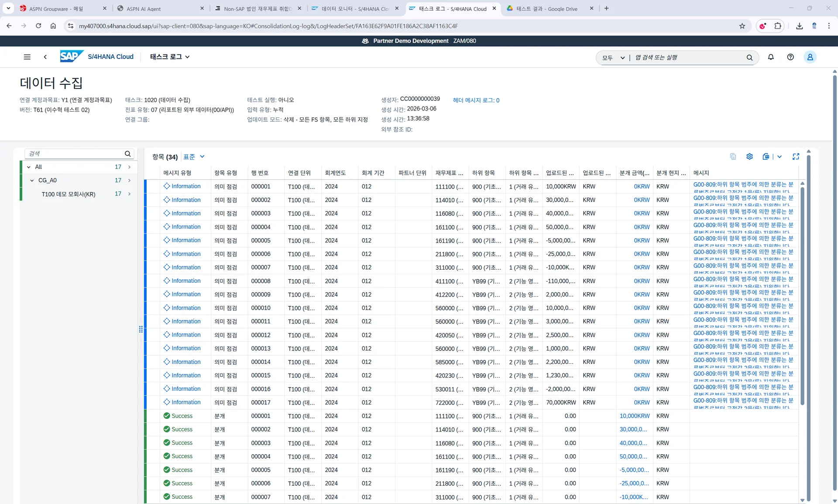Click search icon in tree filter box

127,154
